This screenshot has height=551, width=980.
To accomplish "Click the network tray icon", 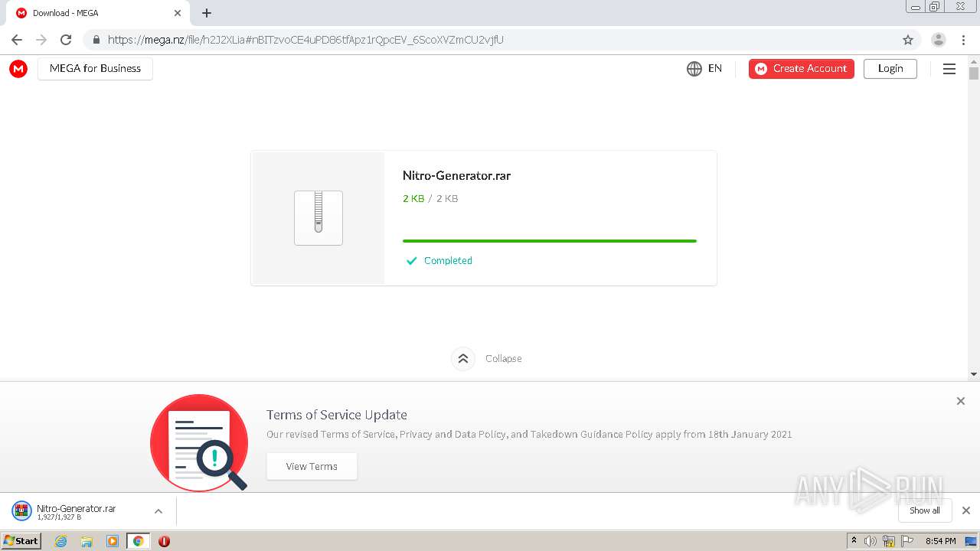I will 889,541.
